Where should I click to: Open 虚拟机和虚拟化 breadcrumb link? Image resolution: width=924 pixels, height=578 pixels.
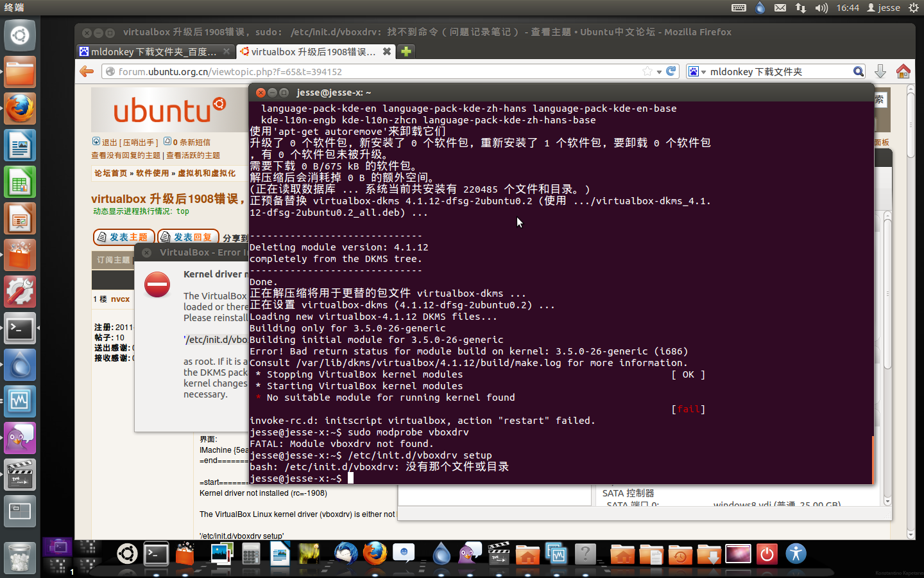(x=207, y=173)
